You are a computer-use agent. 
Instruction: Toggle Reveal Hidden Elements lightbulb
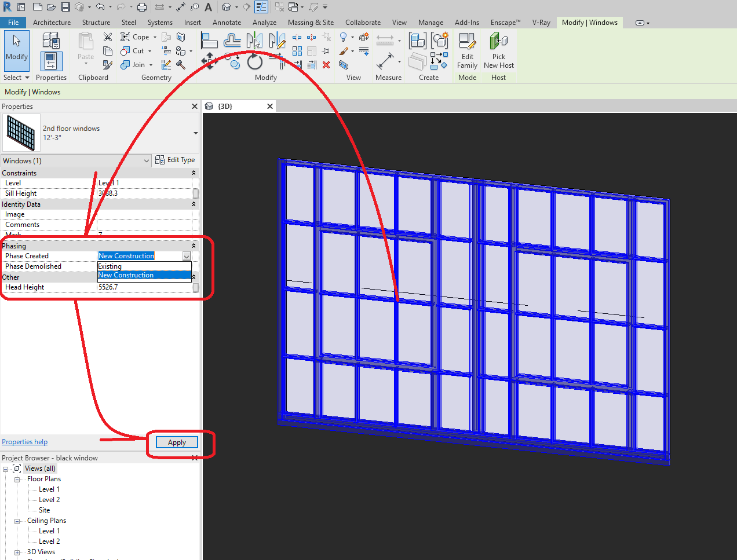pyautogui.click(x=343, y=37)
